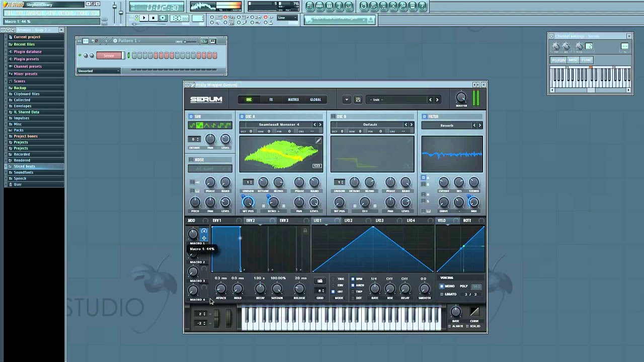Enable OSC B with its checkbox
This screenshot has height=362, width=644.
point(333,116)
